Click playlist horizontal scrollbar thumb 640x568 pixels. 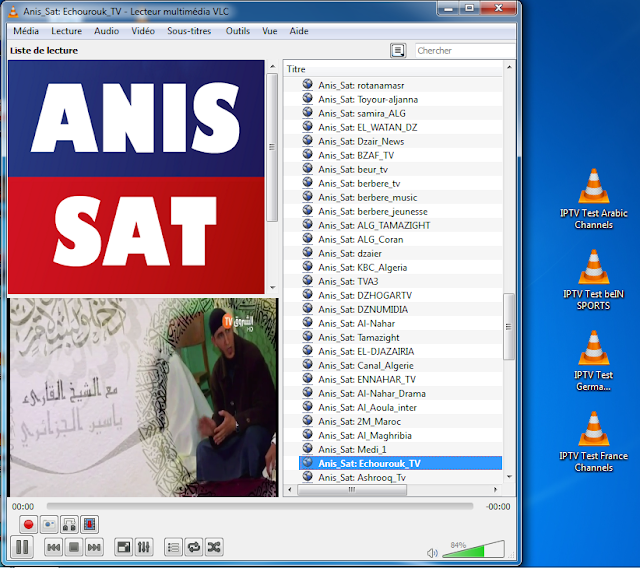tap(352, 490)
